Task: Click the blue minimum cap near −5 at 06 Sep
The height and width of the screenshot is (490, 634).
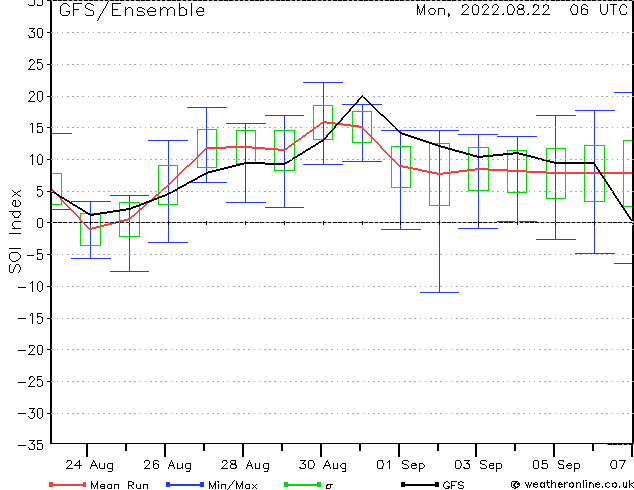Action: coord(595,253)
